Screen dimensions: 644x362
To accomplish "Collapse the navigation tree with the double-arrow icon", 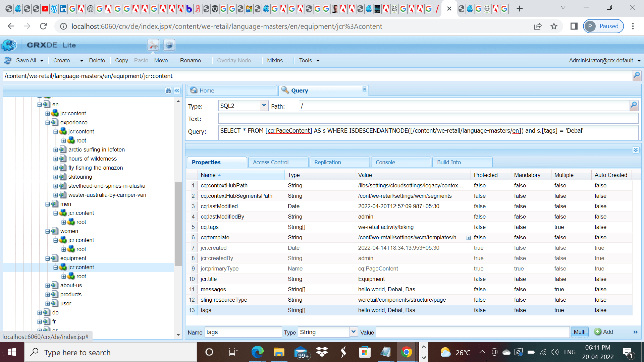I will coord(176,90).
